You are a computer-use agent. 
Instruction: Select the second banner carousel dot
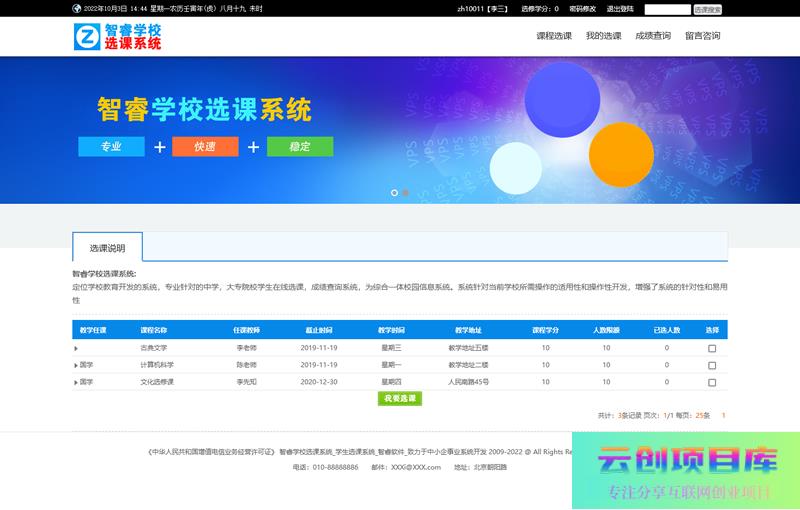pos(406,192)
